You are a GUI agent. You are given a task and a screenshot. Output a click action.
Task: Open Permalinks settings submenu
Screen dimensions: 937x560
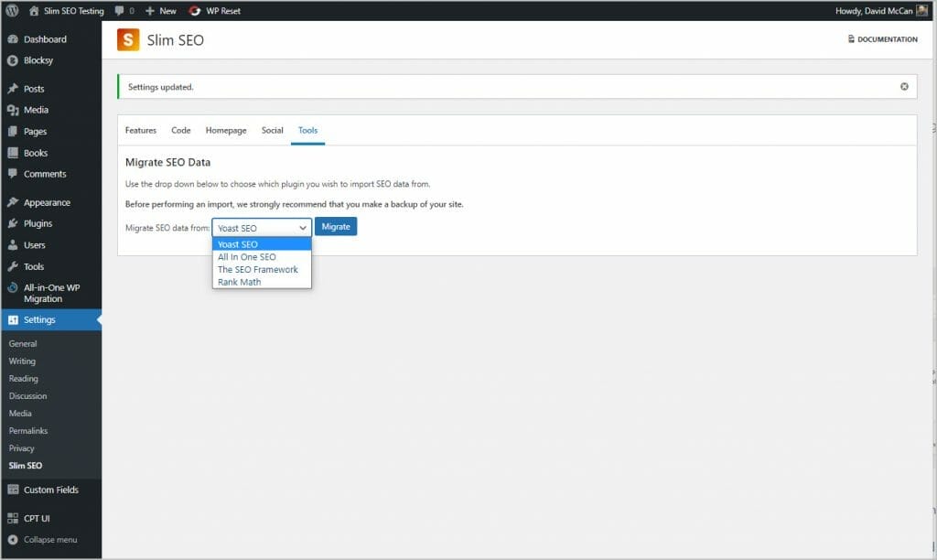click(28, 430)
